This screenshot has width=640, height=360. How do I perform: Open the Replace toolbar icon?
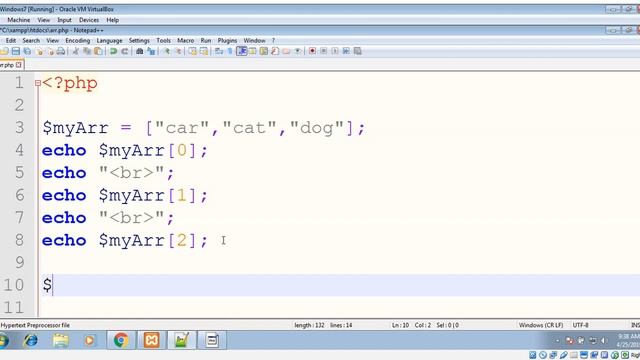pos(151,51)
